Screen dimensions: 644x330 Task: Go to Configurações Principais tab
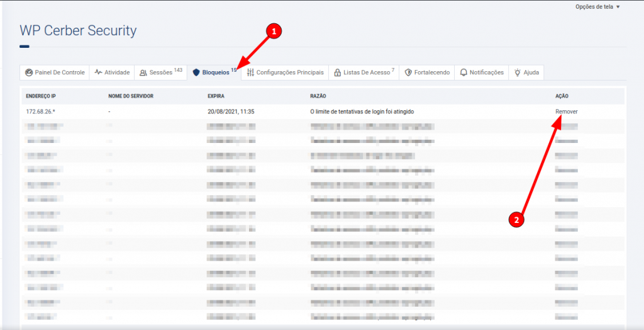(x=285, y=72)
